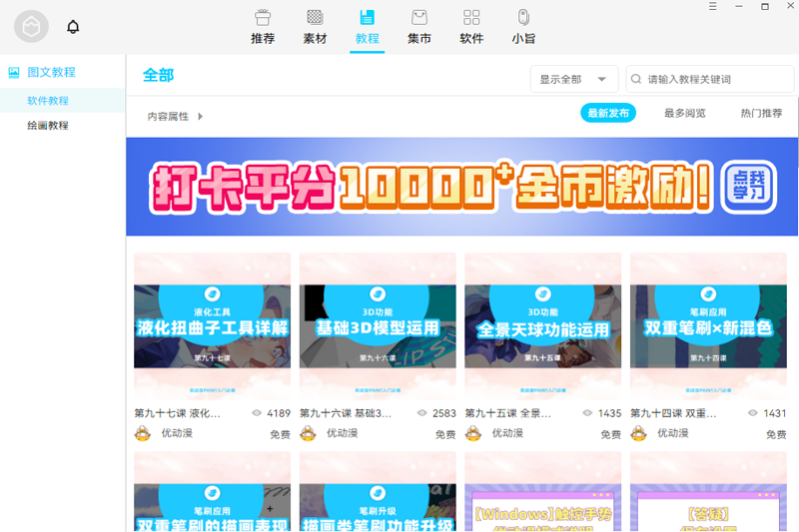This screenshot has width=799, height=532.
Task: Click the title 第九十七课 液化...
Action: coord(178,413)
